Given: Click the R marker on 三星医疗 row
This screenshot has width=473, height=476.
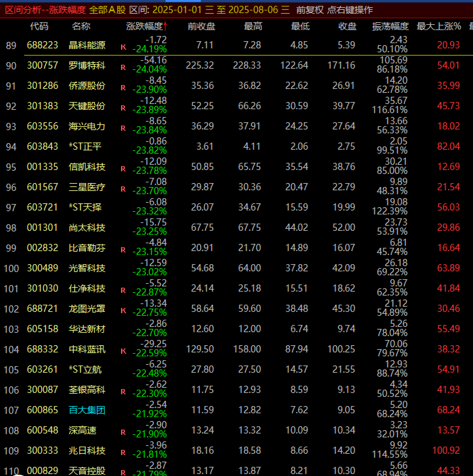Looking at the screenshot, I should [123, 189].
